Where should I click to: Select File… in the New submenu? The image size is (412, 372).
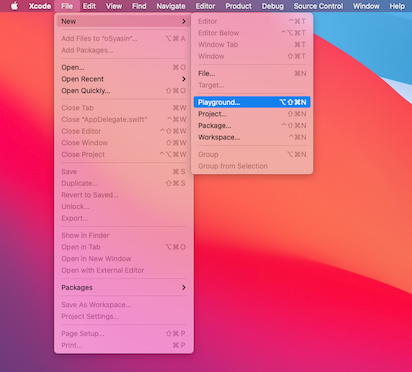point(252,73)
